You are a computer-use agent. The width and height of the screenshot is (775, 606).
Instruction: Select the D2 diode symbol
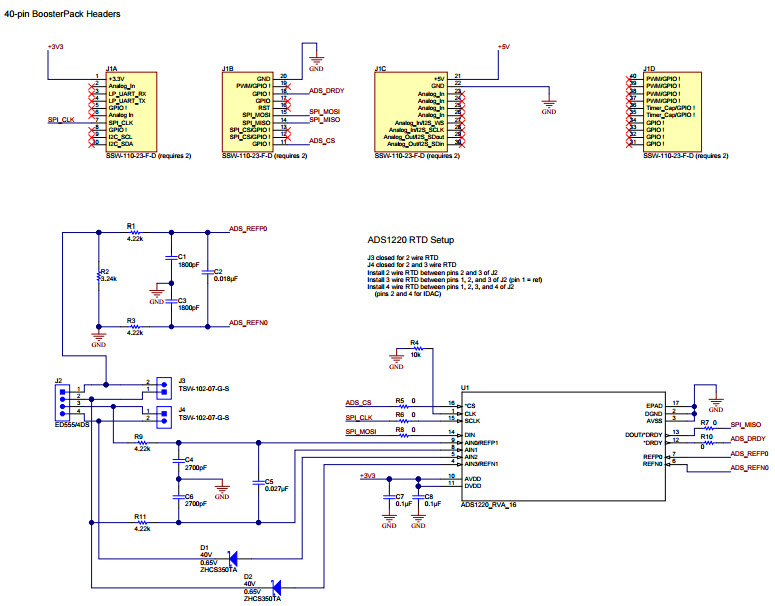[276, 587]
